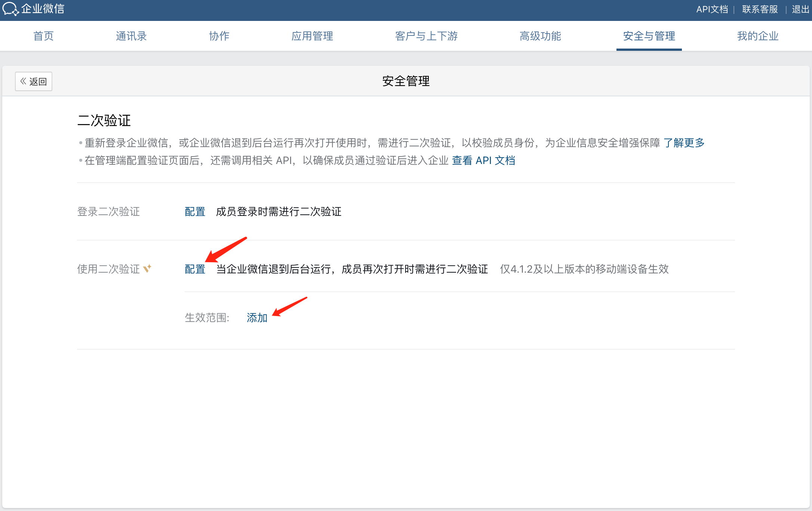Open the 协作 tab

[219, 36]
